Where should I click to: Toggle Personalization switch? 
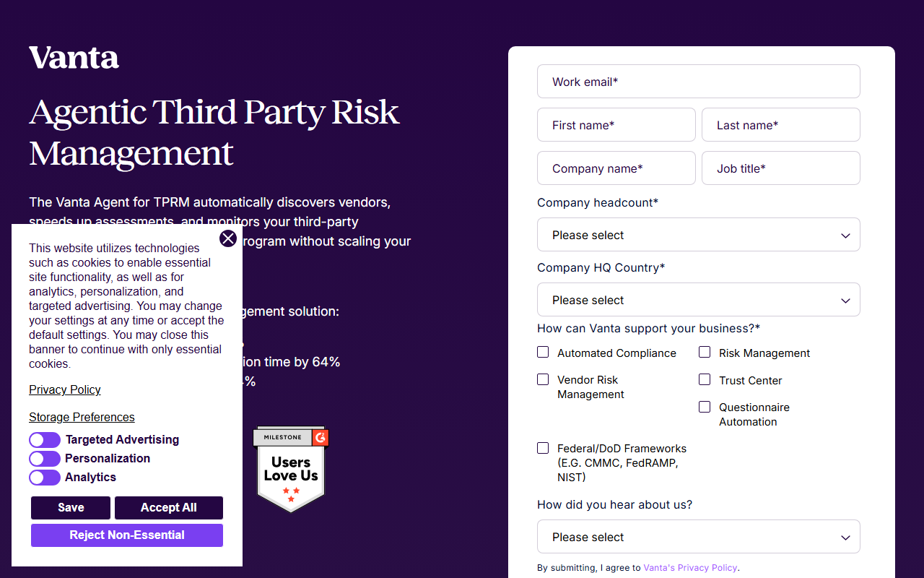coord(45,459)
